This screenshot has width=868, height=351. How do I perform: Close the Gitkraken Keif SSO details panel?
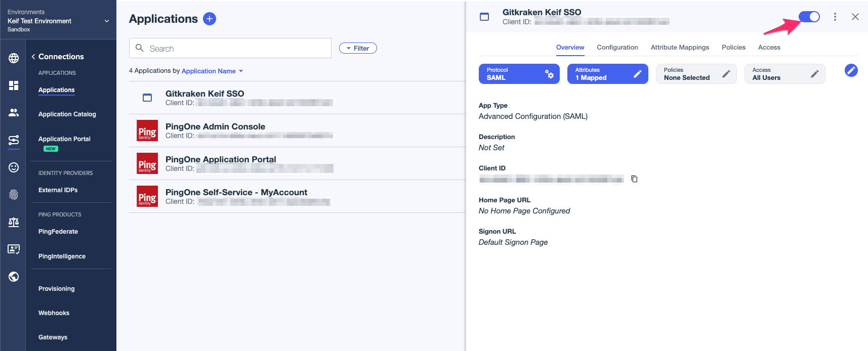(x=855, y=17)
